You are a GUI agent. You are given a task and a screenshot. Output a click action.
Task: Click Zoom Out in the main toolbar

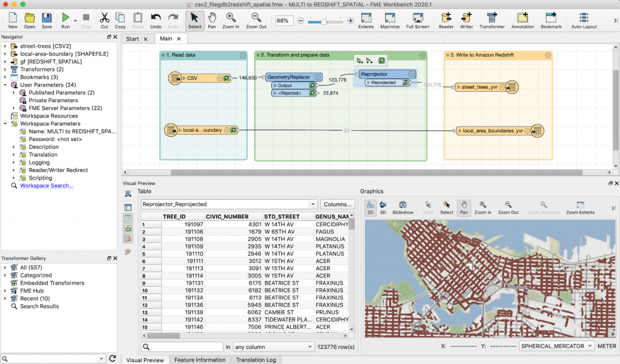pos(256,21)
